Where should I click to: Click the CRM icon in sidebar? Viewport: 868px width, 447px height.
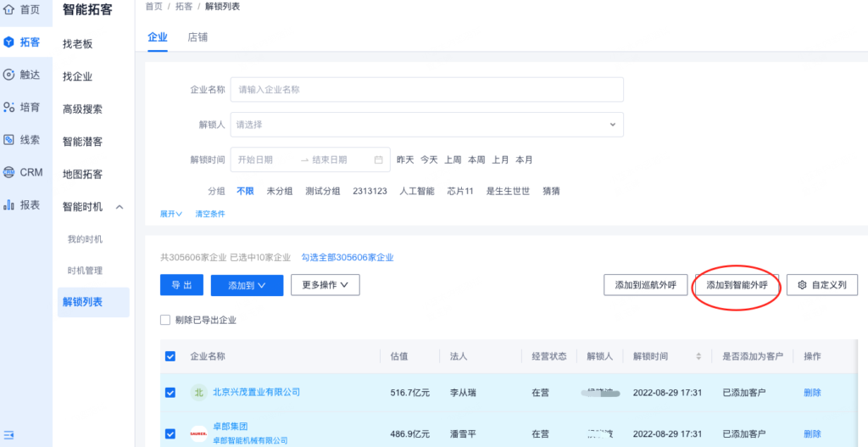pyautogui.click(x=8, y=172)
